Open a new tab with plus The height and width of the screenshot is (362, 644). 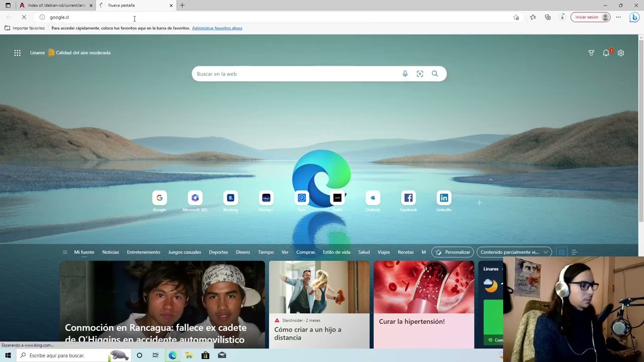(x=182, y=6)
